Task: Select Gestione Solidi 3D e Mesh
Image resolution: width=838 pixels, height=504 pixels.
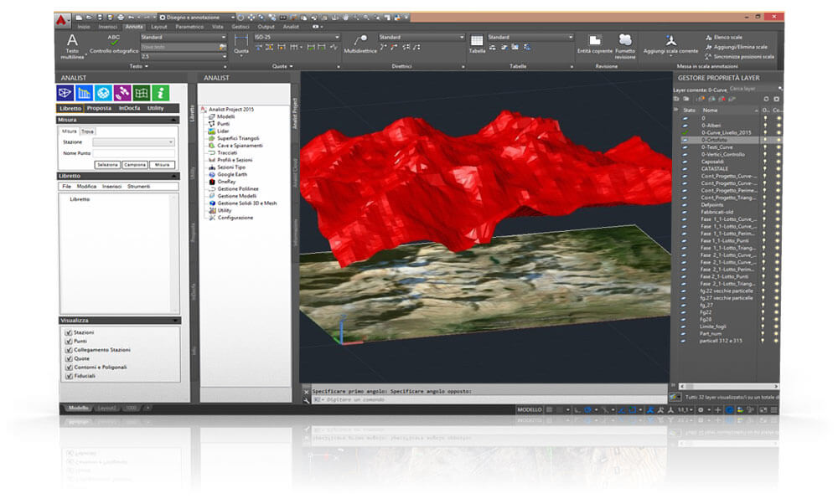Action: 243,203
